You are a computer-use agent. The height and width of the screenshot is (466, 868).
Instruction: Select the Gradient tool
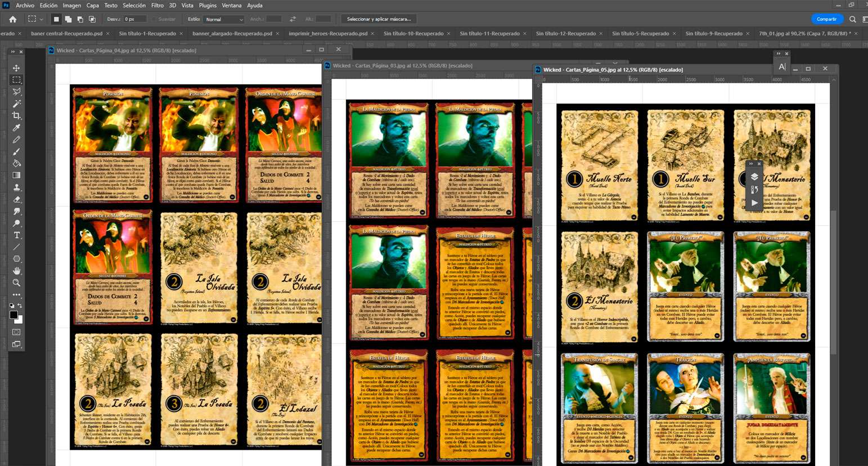point(16,175)
